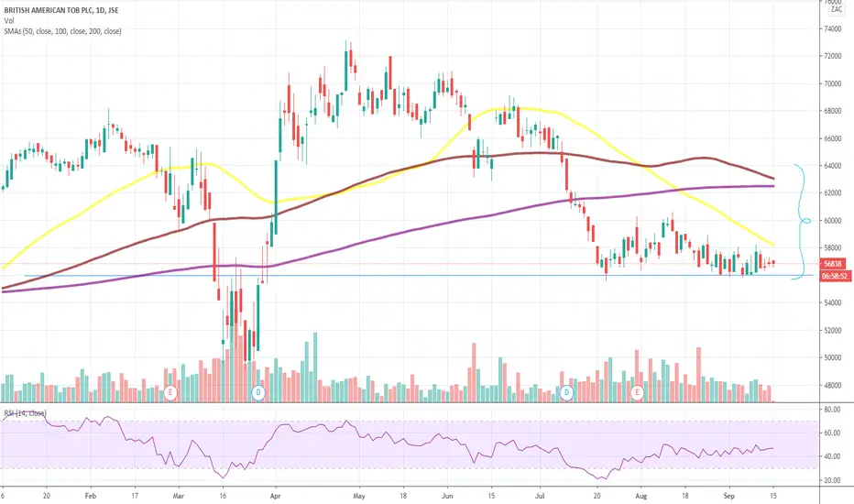The image size is (854, 504).
Task: Click the dividend D marker in July
Action: point(566,392)
